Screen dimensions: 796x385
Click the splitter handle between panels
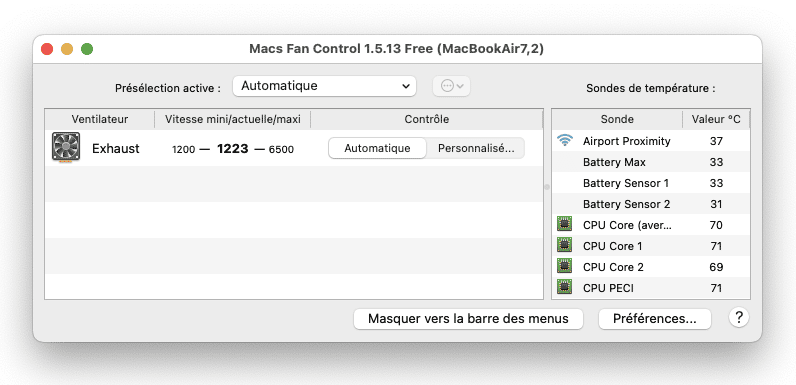pos(547,186)
